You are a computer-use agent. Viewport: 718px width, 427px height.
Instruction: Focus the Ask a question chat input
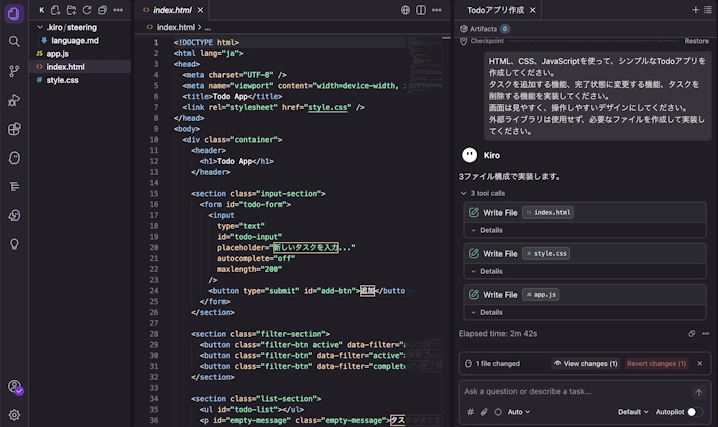point(575,392)
